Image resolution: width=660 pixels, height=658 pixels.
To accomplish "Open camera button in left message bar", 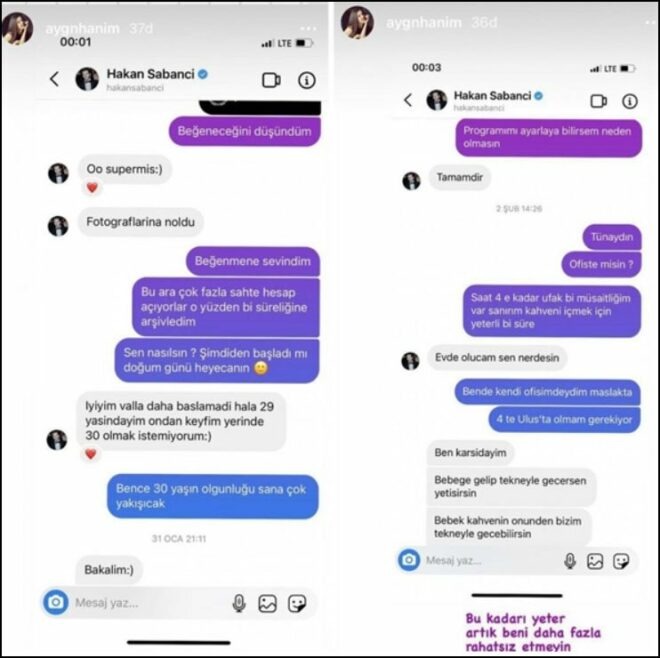I will click(56, 602).
